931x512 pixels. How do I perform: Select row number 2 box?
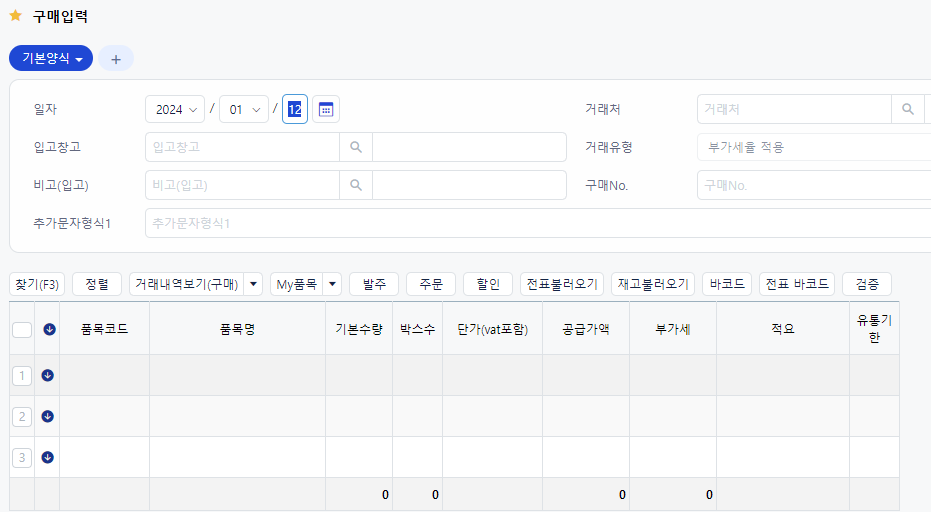tap(22, 416)
